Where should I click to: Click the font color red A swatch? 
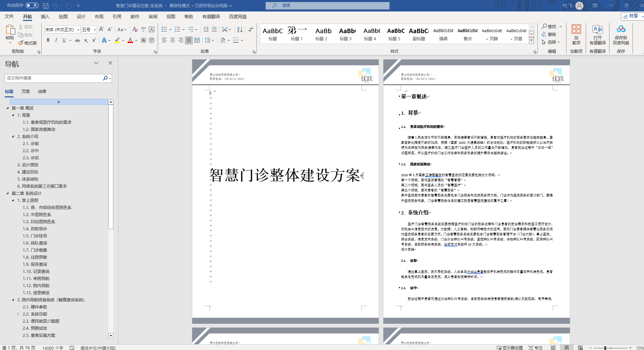[130, 40]
